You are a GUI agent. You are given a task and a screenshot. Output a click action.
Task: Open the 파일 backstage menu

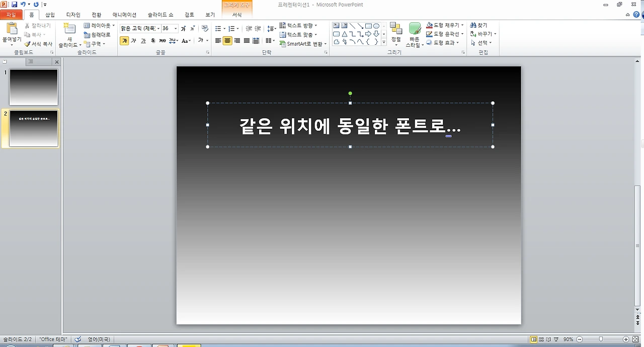point(11,15)
